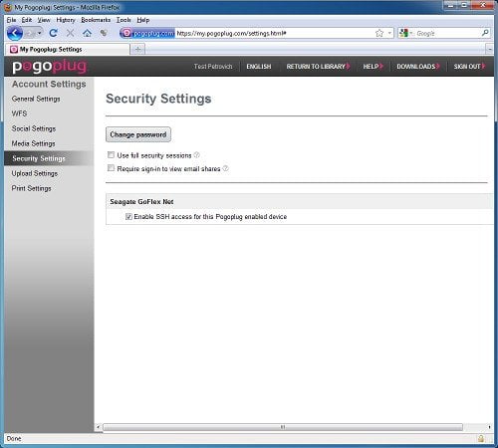Click the Ted Petrovich account name
Viewport: 498px width, 448px height.
click(x=213, y=67)
